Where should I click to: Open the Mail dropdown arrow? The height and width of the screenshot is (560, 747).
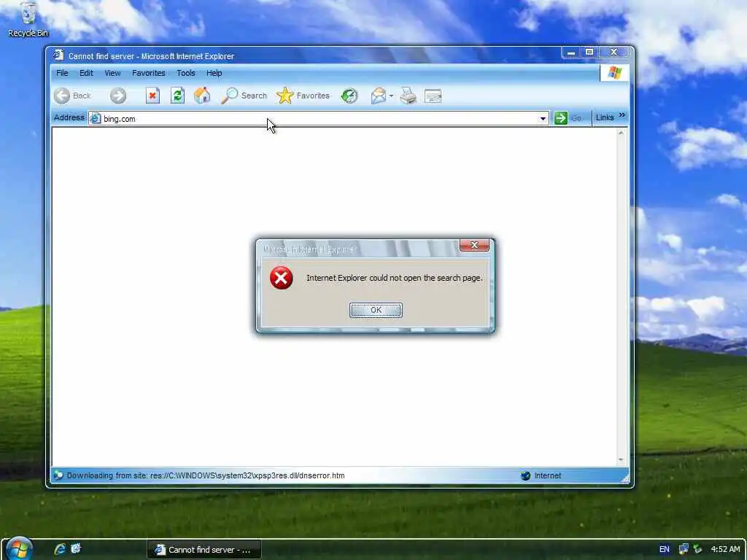(x=391, y=96)
